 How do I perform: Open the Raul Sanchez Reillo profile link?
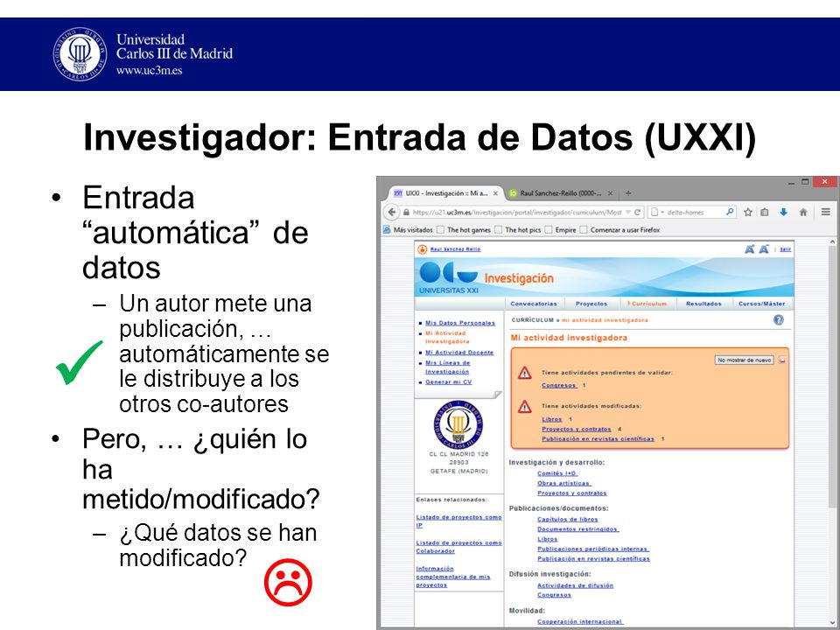[x=455, y=249]
